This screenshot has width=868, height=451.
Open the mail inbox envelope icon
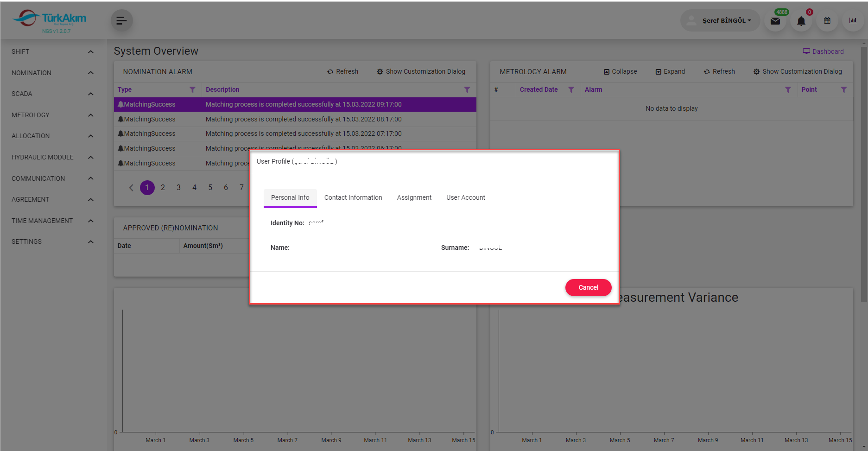point(775,21)
